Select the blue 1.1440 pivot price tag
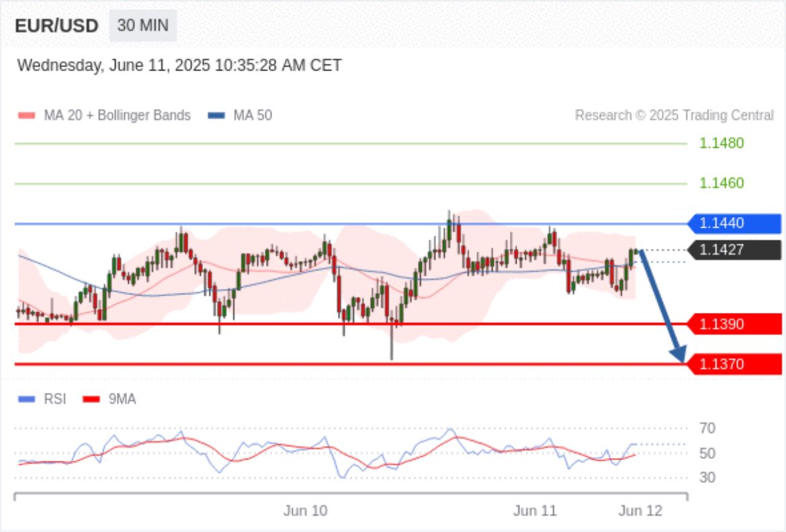 tap(734, 224)
